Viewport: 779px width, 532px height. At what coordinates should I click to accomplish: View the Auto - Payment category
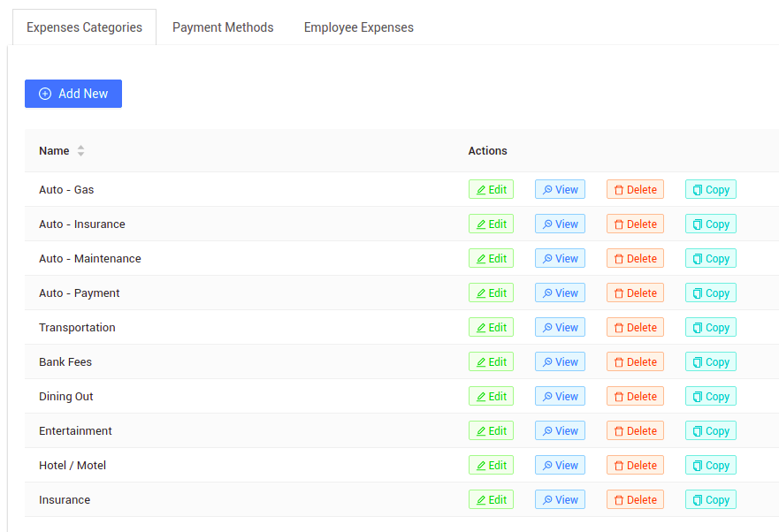click(560, 293)
